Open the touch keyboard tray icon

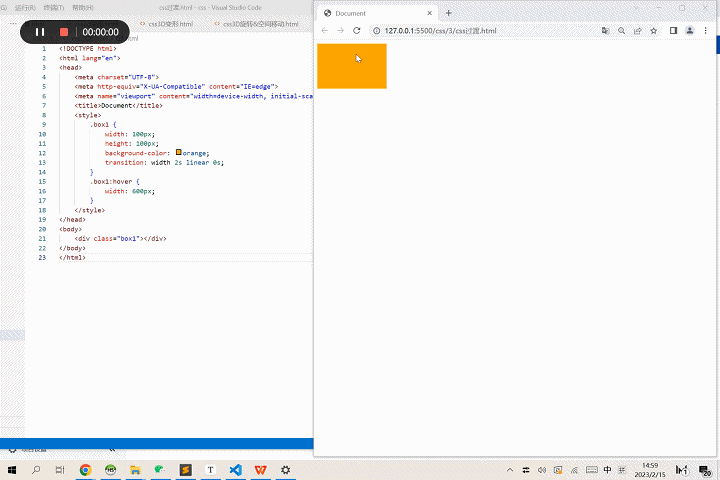[x=592, y=470]
